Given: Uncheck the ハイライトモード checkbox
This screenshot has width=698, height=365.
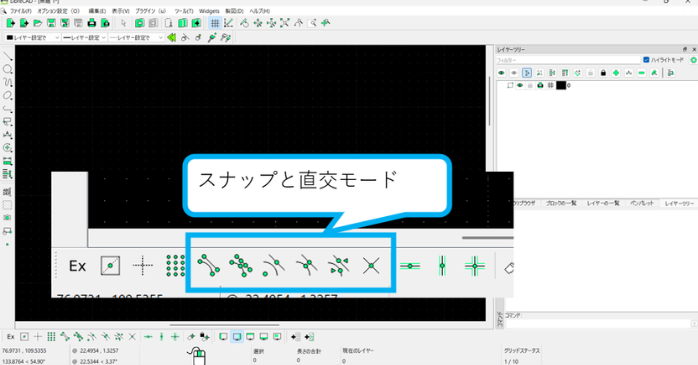Looking at the screenshot, I should [646, 60].
